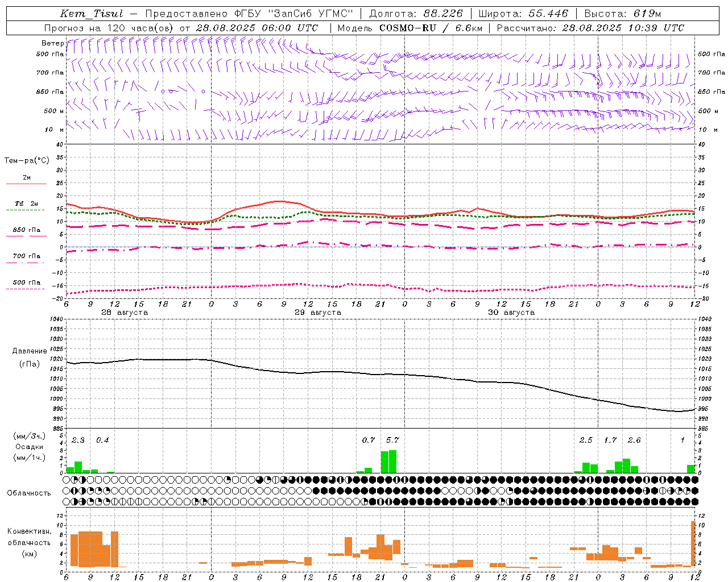This screenshot has width=728, height=582.
Task: Click the 28 августа date label
Action: (x=125, y=313)
